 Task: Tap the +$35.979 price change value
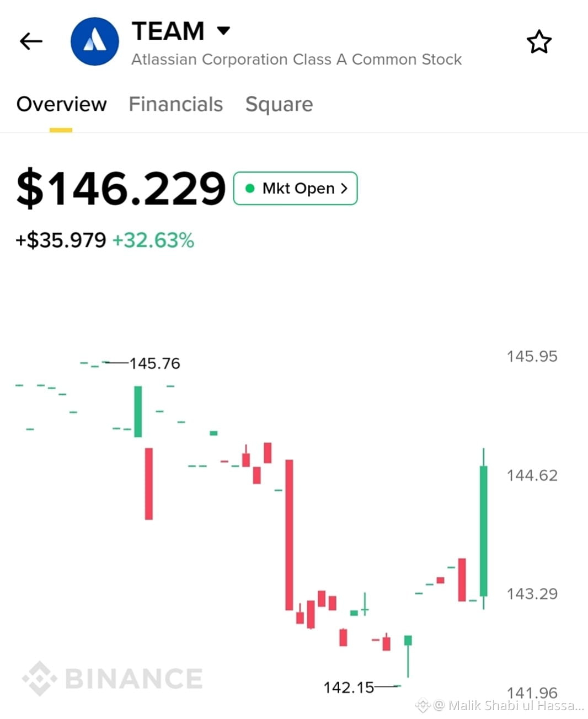pos(61,240)
